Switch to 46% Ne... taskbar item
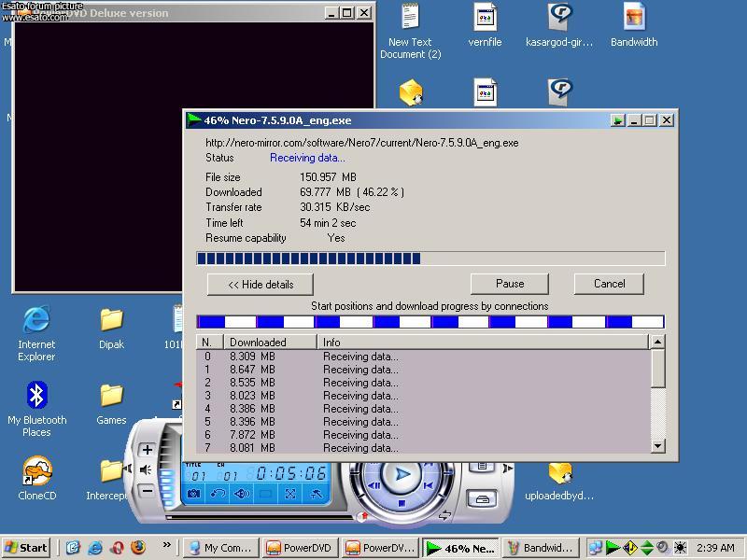Viewport: 747px width, 560px height. pos(460,548)
